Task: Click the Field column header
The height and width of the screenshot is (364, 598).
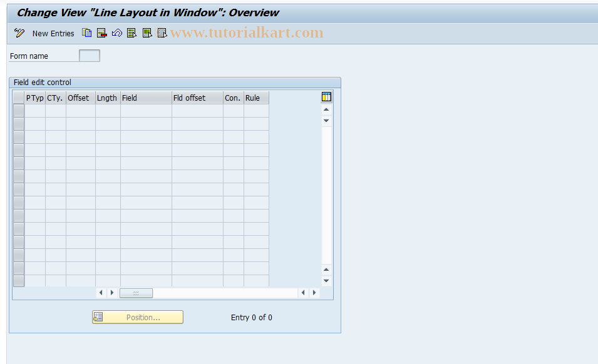Action: click(x=146, y=98)
